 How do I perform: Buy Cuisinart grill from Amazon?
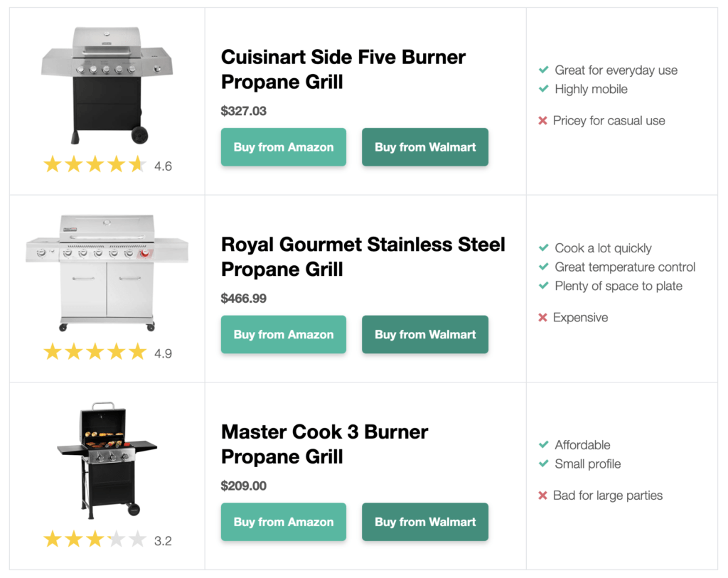coord(283,147)
